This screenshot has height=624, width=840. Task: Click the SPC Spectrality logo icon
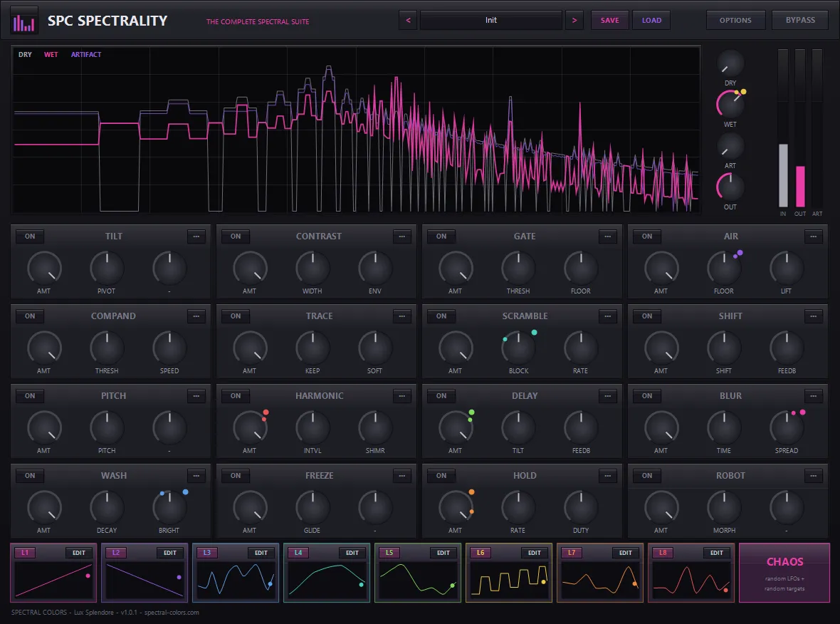pos(24,21)
